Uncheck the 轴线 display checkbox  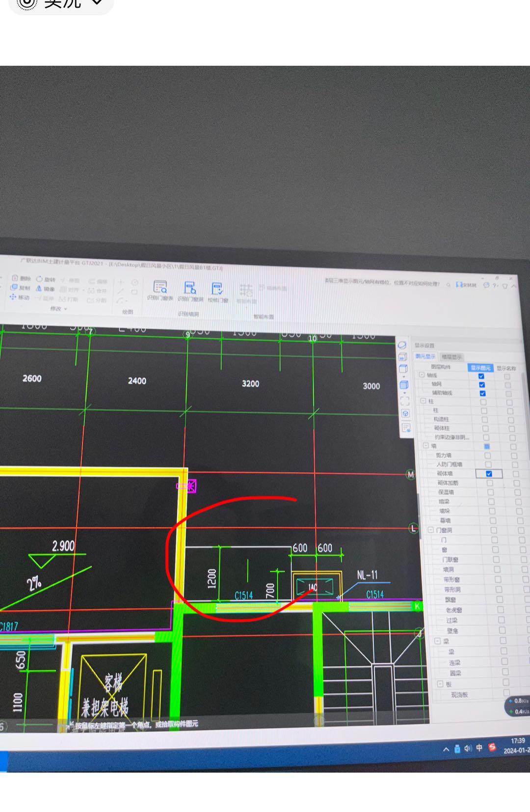coord(481,376)
